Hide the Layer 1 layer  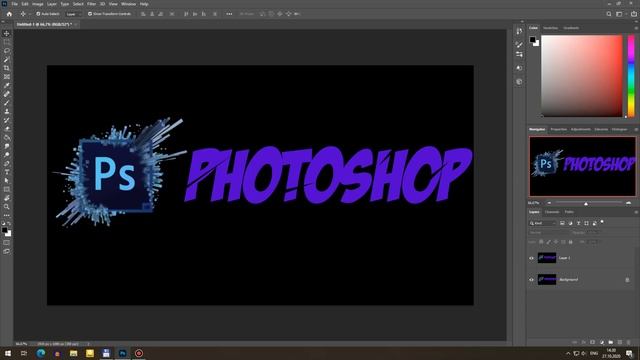pos(531,258)
